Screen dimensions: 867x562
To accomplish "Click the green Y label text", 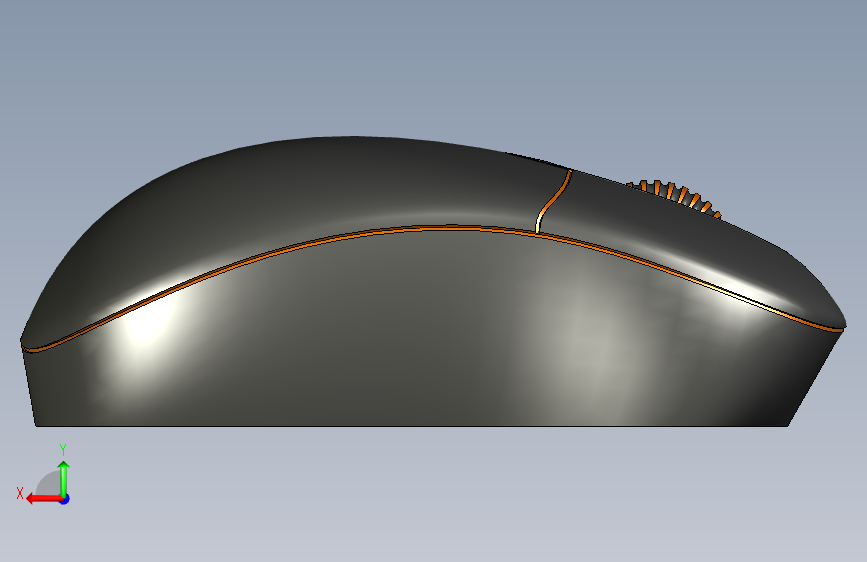I will (63, 450).
